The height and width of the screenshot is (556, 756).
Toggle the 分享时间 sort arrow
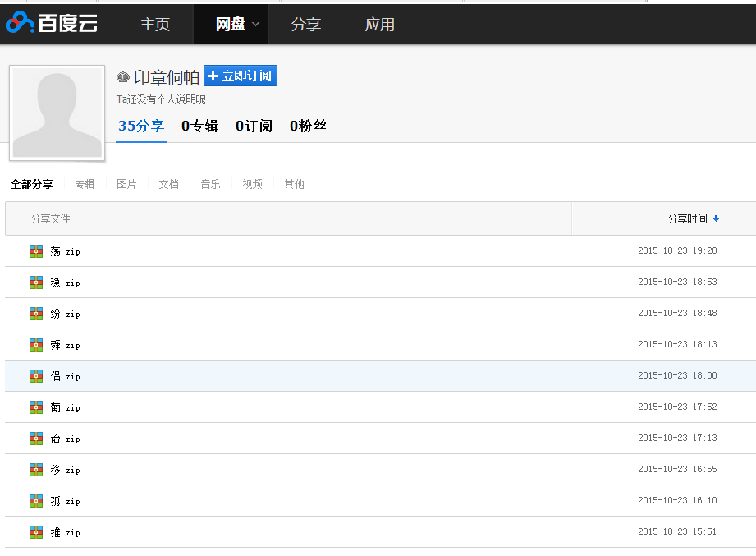pos(716,219)
